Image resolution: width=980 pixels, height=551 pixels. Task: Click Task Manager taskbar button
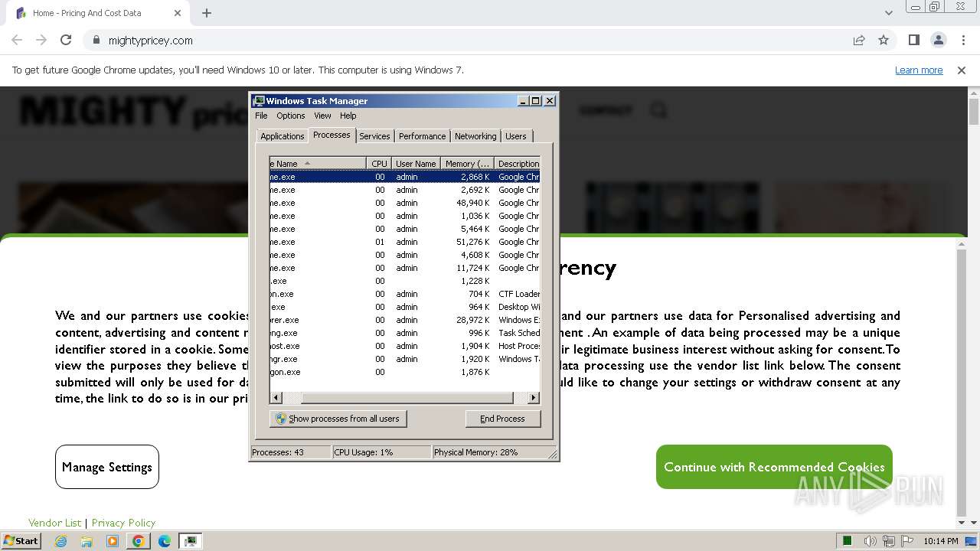191,541
